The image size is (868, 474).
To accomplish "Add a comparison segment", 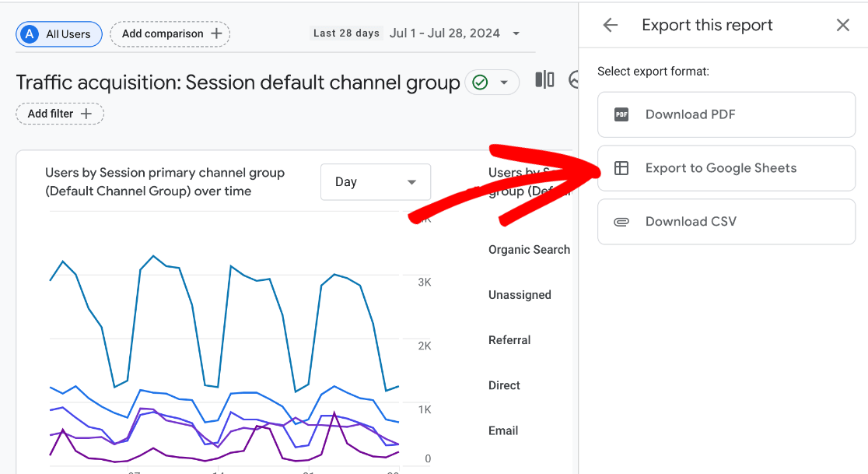I will click(x=170, y=33).
